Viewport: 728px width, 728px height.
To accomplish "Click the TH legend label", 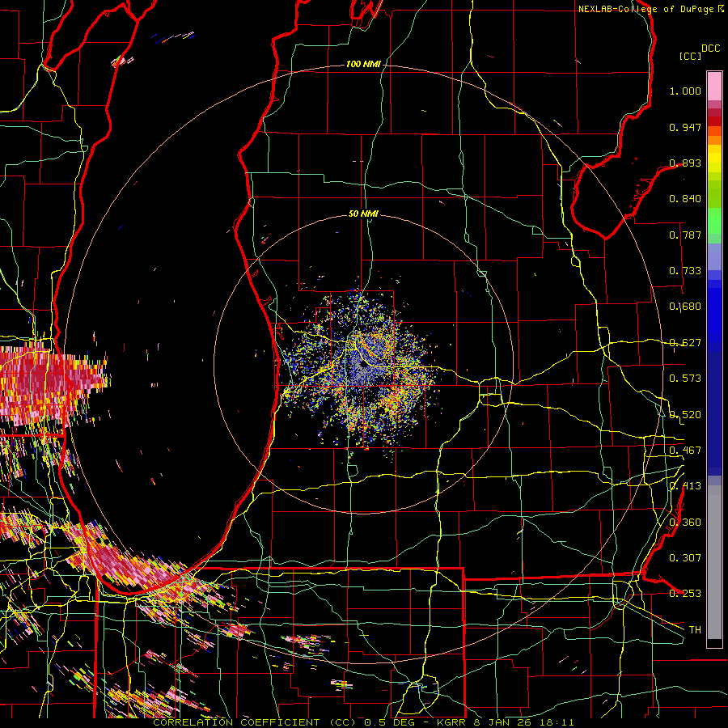I will click(x=695, y=630).
